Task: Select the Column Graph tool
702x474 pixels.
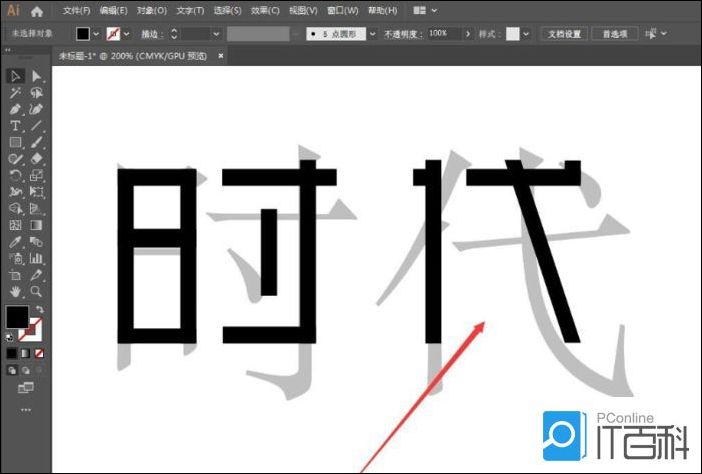Action: click(36, 258)
